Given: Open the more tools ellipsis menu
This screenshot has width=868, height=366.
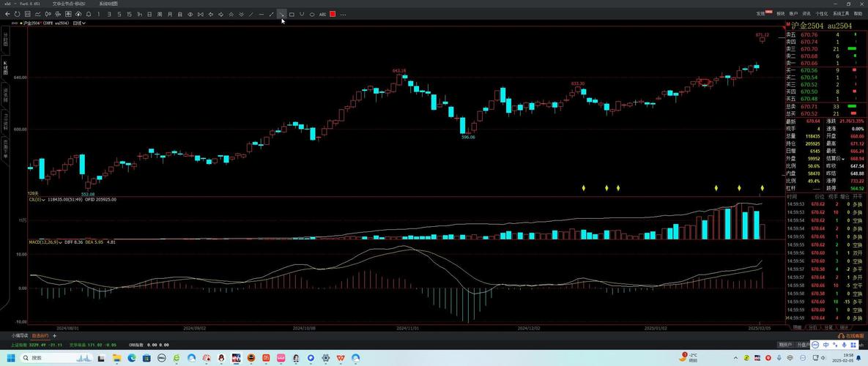Looking at the screenshot, I should [343, 14].
